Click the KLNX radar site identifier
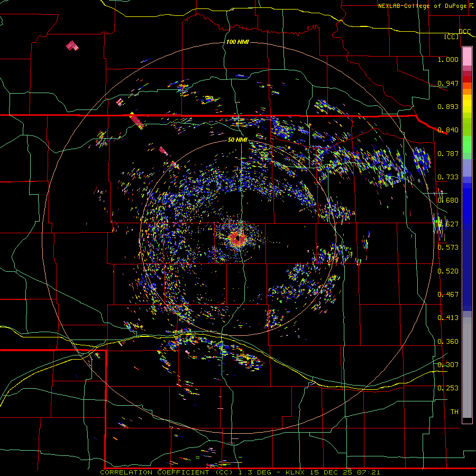476x476 pixels. click(295, 472)
